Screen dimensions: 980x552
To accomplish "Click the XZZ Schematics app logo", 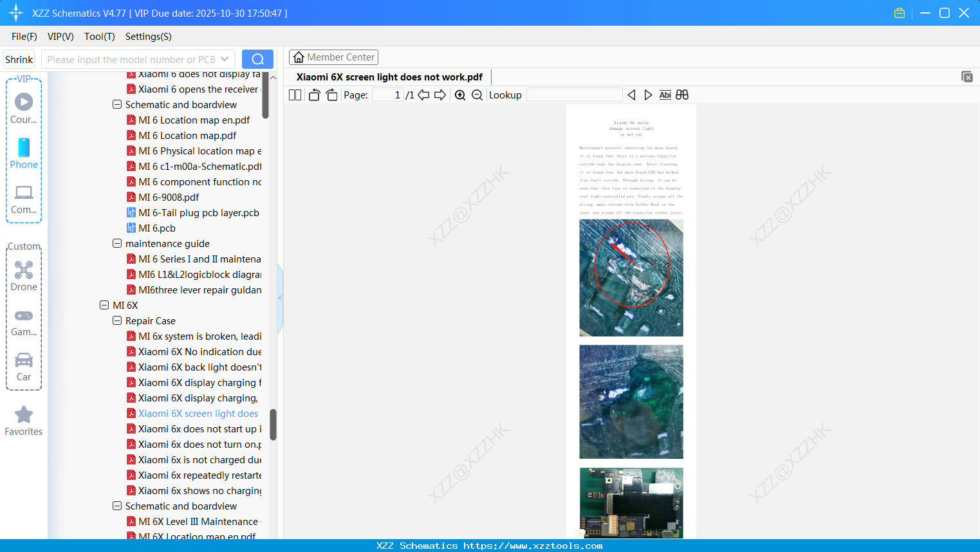I will (16, 13).
